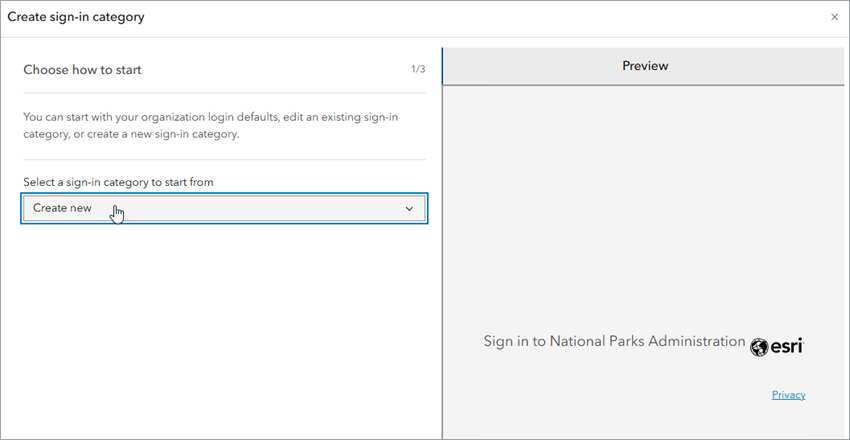
Task: Click blank space below the category dropdown
Action: [x=225, y=320]
